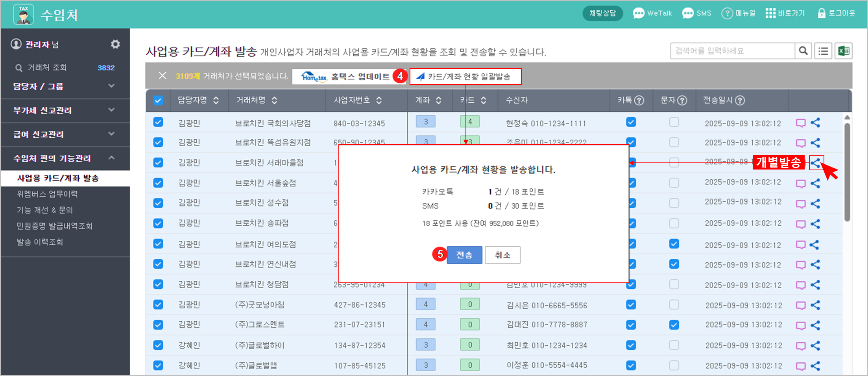The width and height of the screenshot is (868, 376).
Task: Uncheck row checkbox for 브로치킨 국회의사당점
Action: pos(158,122)
